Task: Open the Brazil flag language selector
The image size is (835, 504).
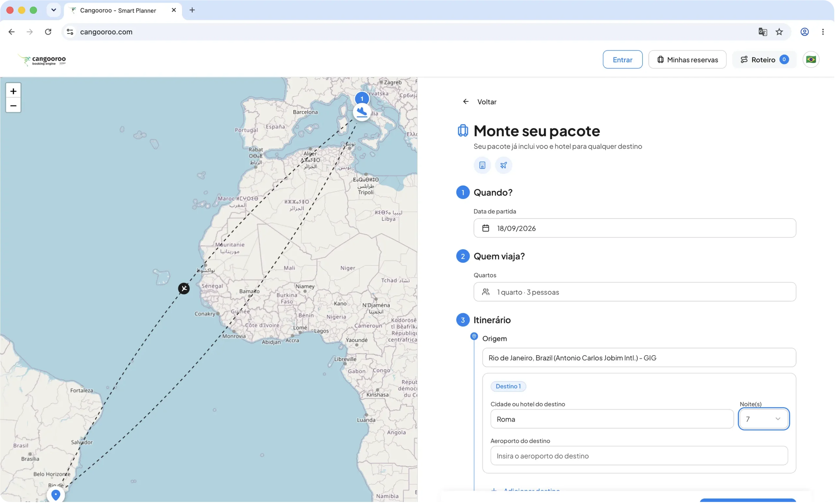Action: (811, 60)
